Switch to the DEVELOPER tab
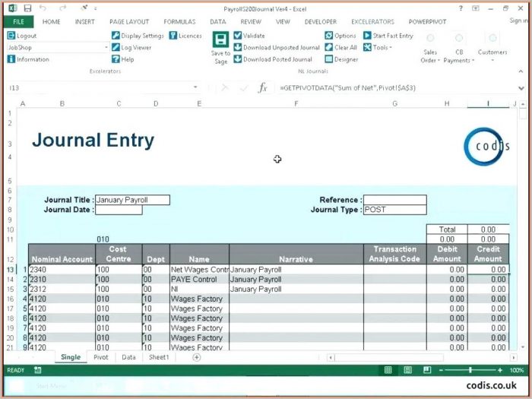Screen dimensions: 532x399 pos(321,22)
